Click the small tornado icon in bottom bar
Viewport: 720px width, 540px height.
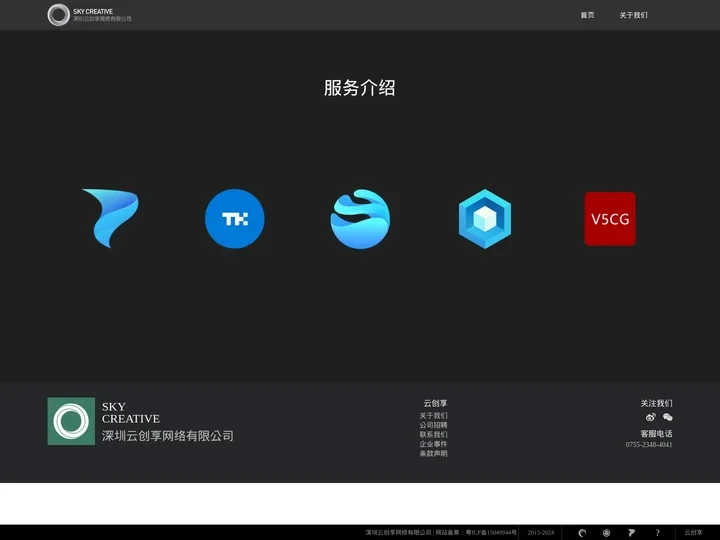pyautogui.click(x=632, y=533)
